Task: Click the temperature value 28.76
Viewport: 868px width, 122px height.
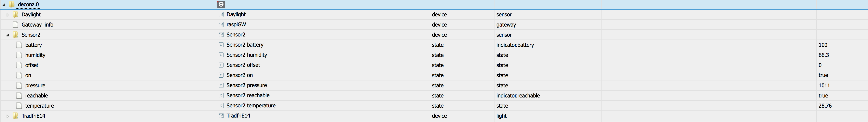Action: pos(825,106)
